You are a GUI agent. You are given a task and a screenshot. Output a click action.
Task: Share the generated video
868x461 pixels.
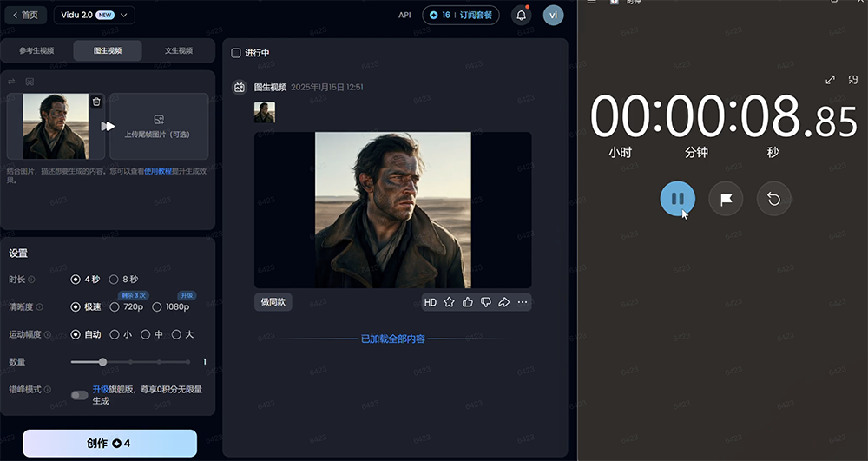[503, 302]
